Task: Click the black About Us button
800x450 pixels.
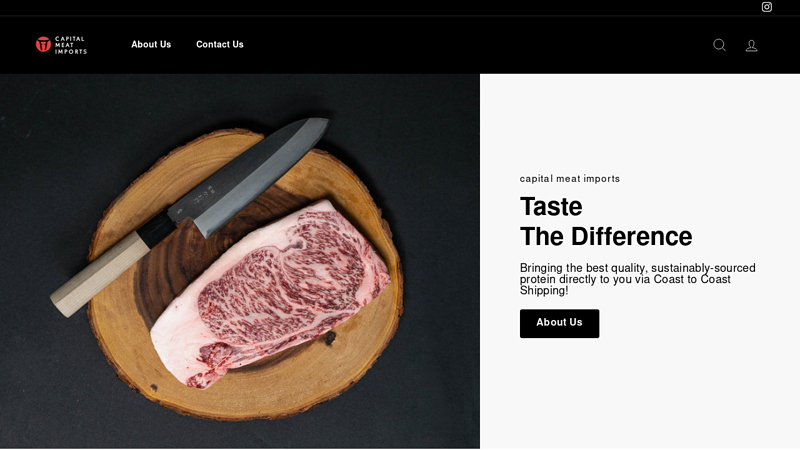Action: click(x=559, y=323)
